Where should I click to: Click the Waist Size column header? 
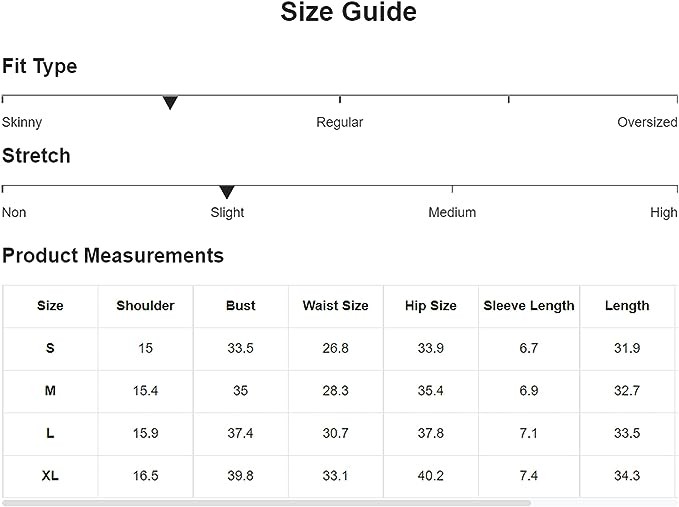click(335, 306)
